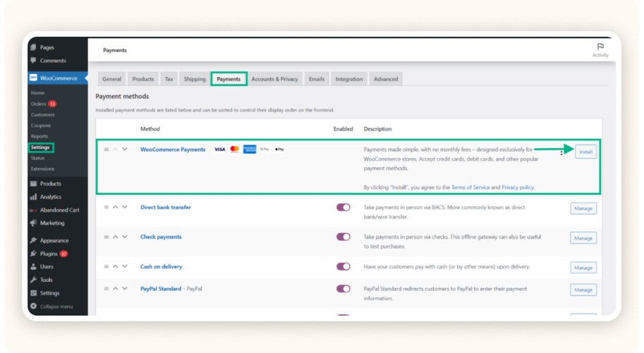Click the Apple Pay logo

(280, 149)
